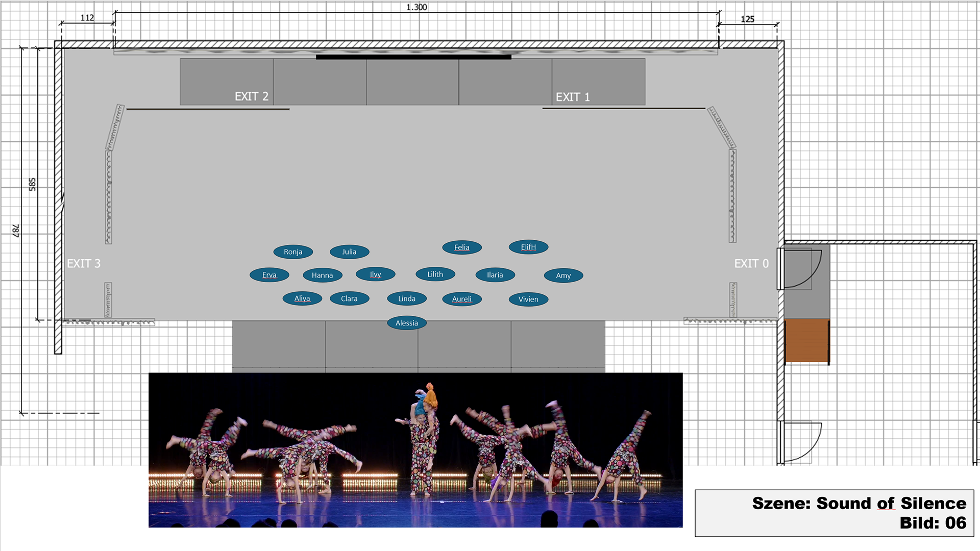The width and height of the screenshot is (980, 551).
Task: Select the Julia position oval
Action: tap(349, 252)
